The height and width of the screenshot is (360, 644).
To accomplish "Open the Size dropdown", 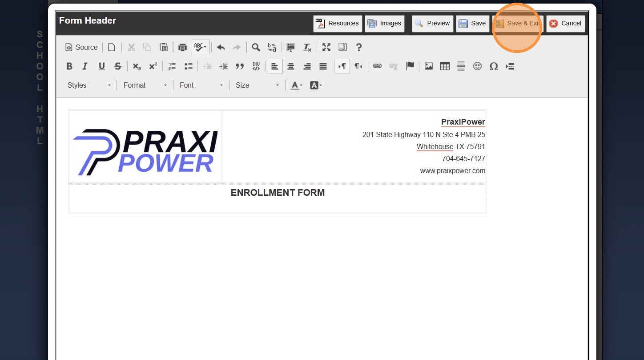I will (257, 85).
